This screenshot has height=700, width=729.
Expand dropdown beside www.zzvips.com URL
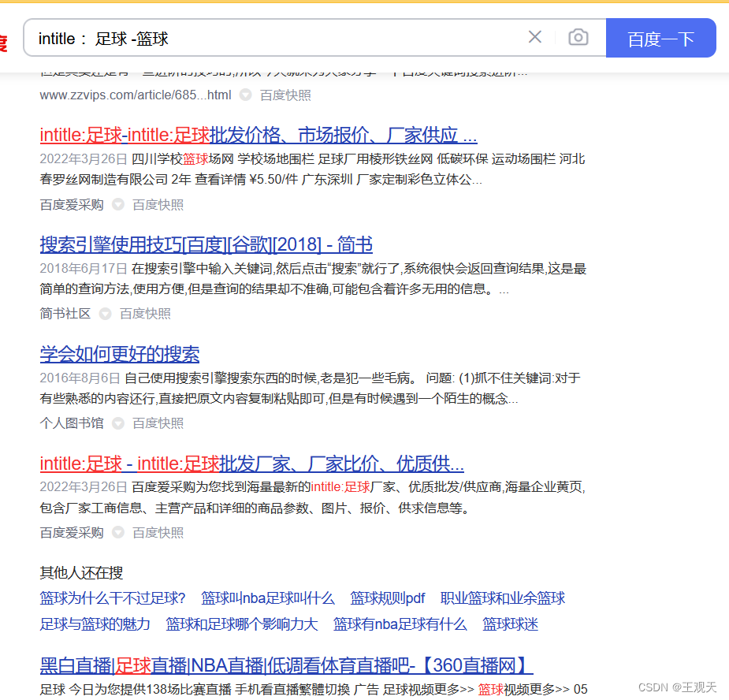(245, 95)
